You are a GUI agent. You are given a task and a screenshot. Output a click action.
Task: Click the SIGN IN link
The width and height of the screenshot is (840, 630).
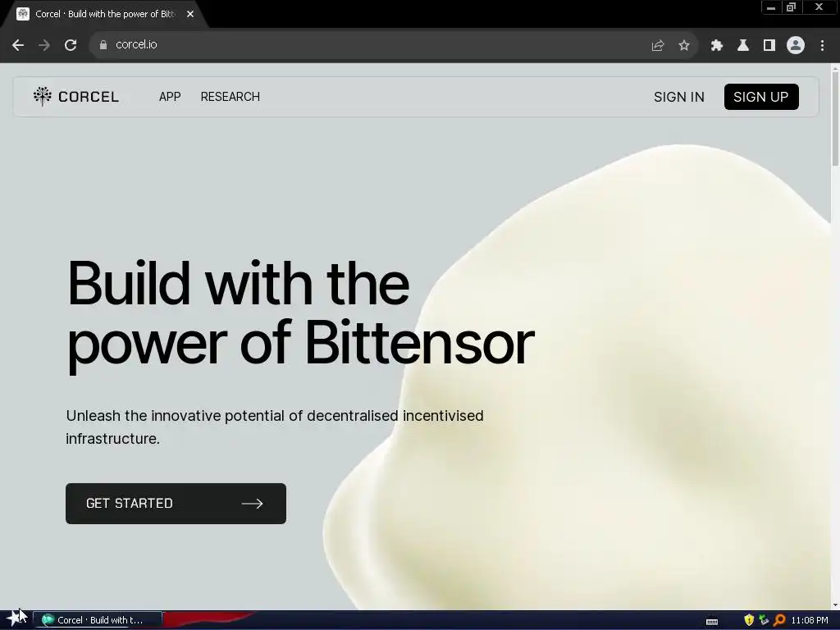[678, 97]
